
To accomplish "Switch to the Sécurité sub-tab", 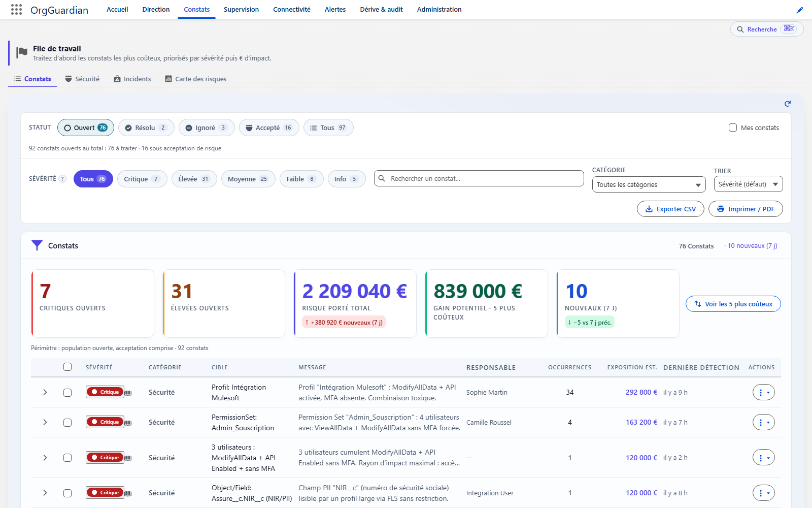I will (x=82, y=79).
